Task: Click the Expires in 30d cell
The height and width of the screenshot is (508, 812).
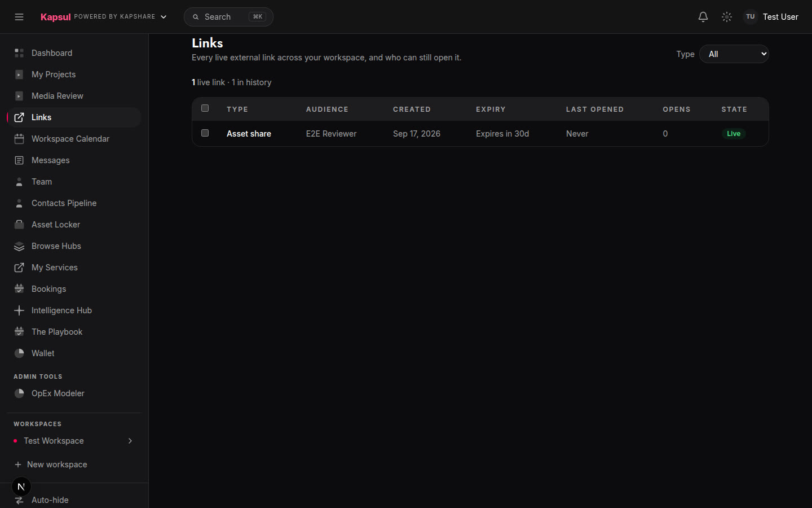Action: 502,134
